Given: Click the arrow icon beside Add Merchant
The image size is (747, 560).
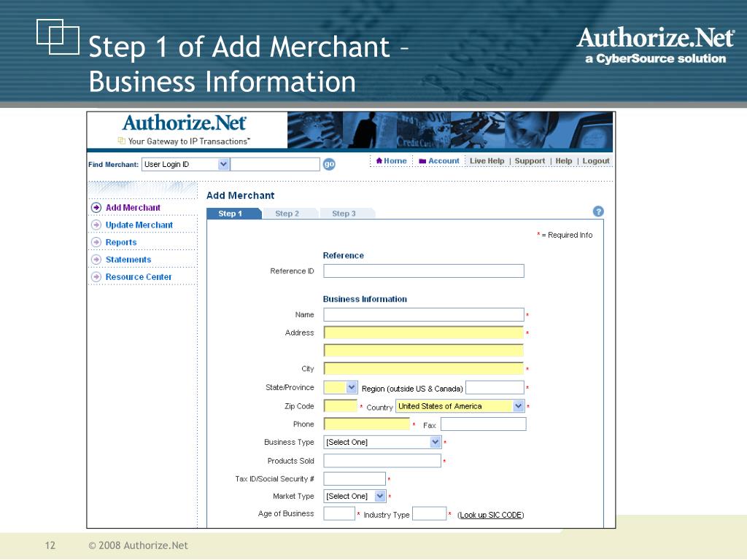Looking at the screenshot, I should (96, 208).
